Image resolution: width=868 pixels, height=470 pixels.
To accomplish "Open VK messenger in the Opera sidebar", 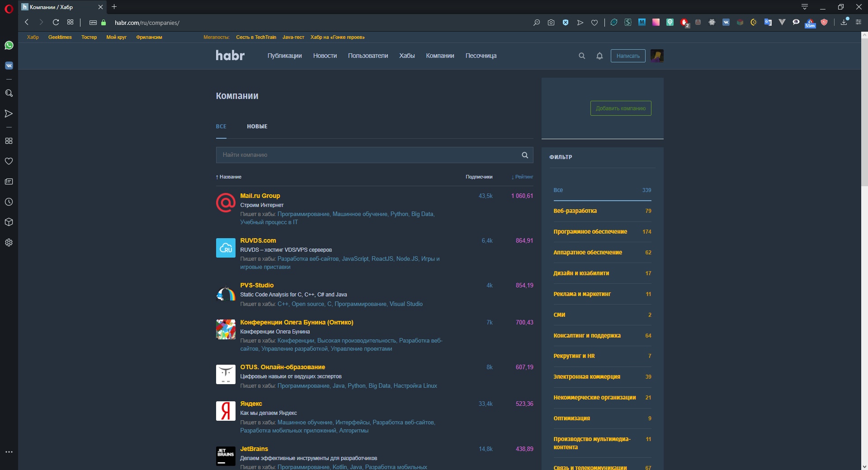I will (9, 66).
